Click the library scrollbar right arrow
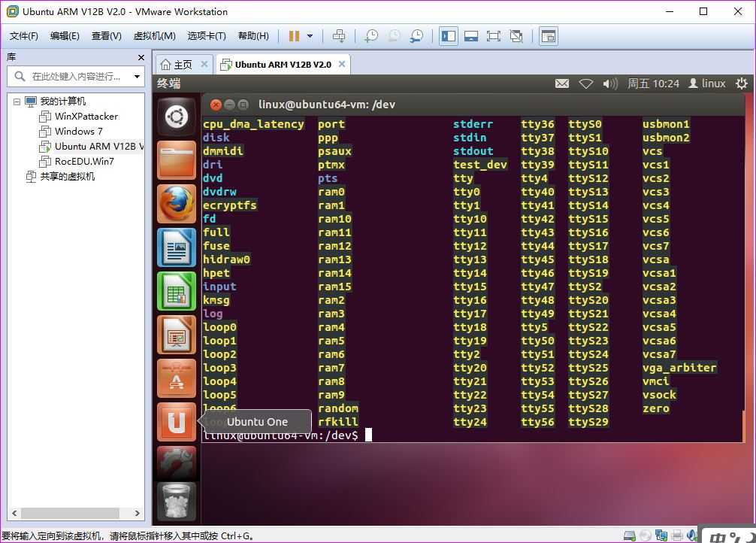This screenshot has height=543, width=756. (x=138, y=513)
